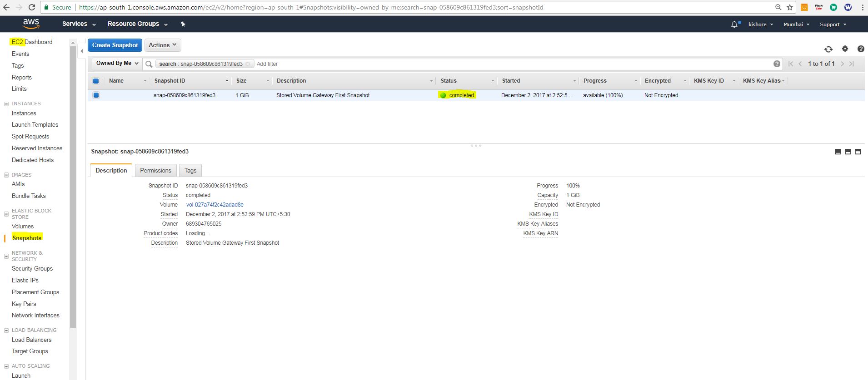Switch to the Tags tab

click(x=190, y=171)
